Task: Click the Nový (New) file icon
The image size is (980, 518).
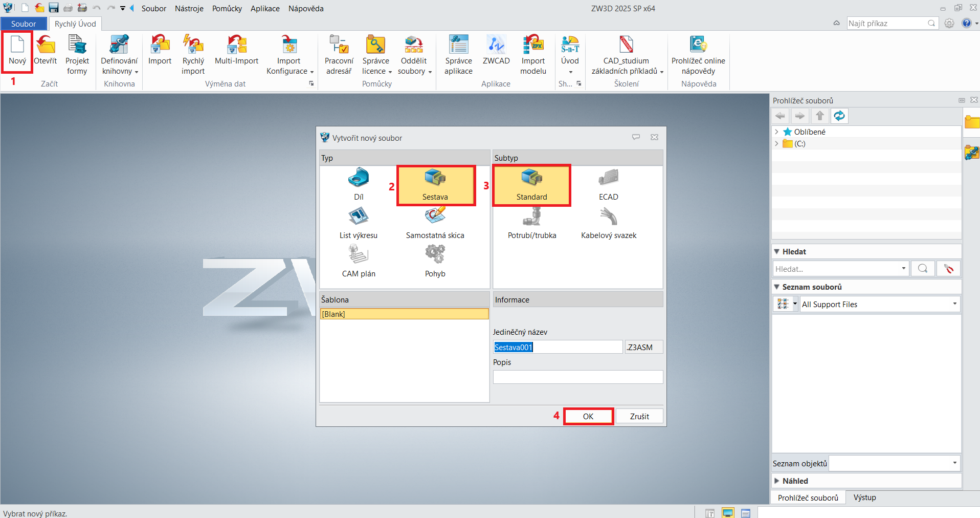Action: [x=17, y=51]
